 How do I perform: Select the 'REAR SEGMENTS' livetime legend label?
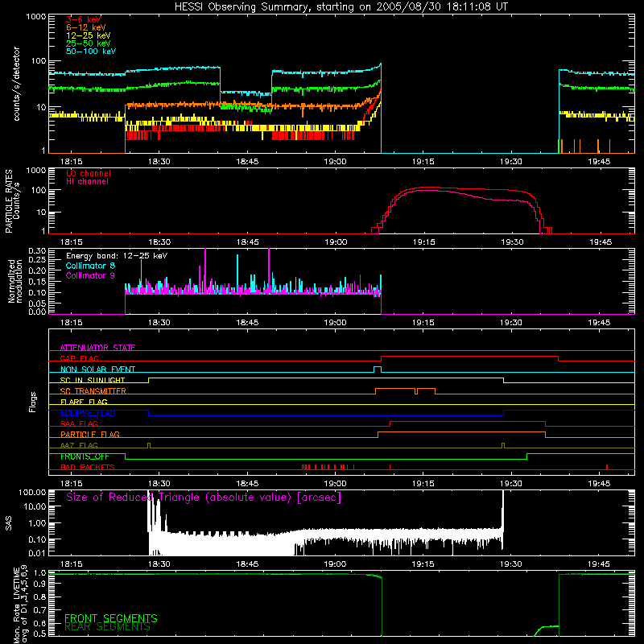(108, 627)
